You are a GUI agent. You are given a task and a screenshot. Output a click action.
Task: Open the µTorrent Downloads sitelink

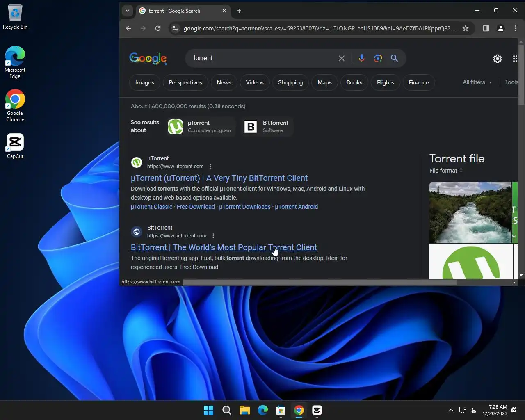[x=245, y=207]
